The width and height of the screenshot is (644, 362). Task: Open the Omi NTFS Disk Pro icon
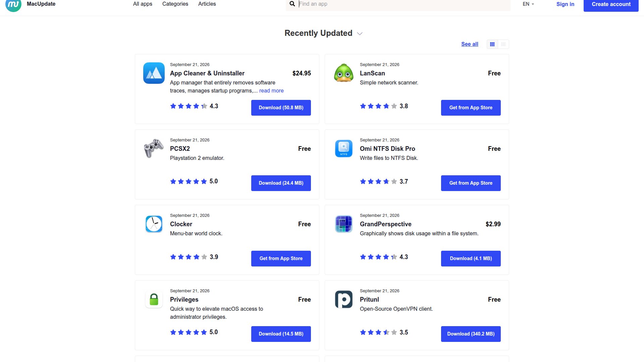(344, 148)
